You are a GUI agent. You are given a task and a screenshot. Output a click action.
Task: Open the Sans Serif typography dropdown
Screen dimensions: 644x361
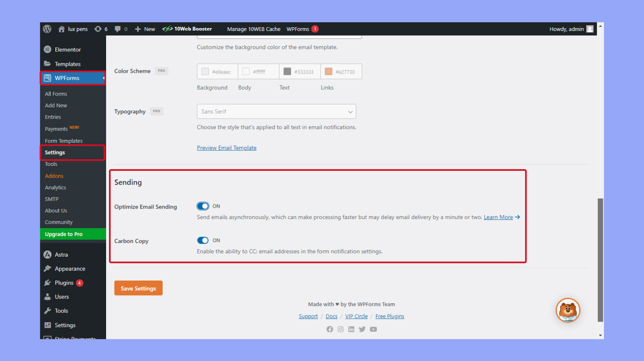(x=276, y=111)
